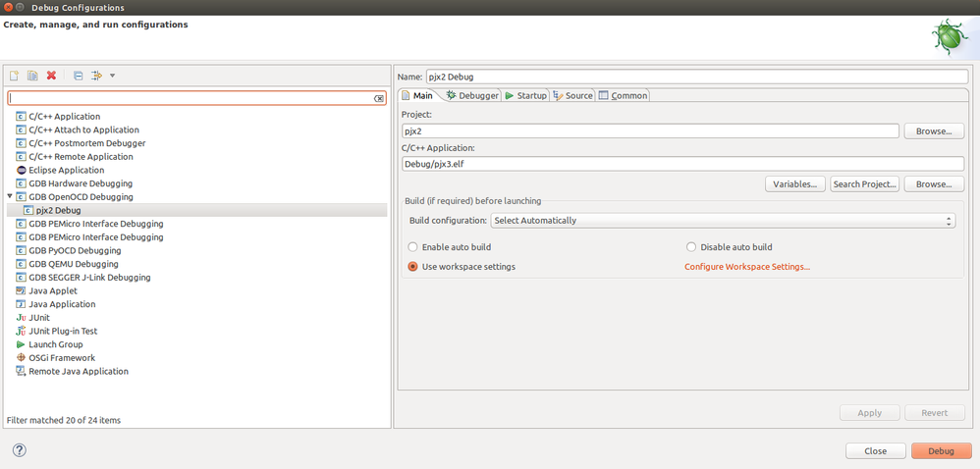The width and height of the screenshot is (980, 469).
Task: Click the Apply button
Action: pyautogui.click(x=869, y=413)
